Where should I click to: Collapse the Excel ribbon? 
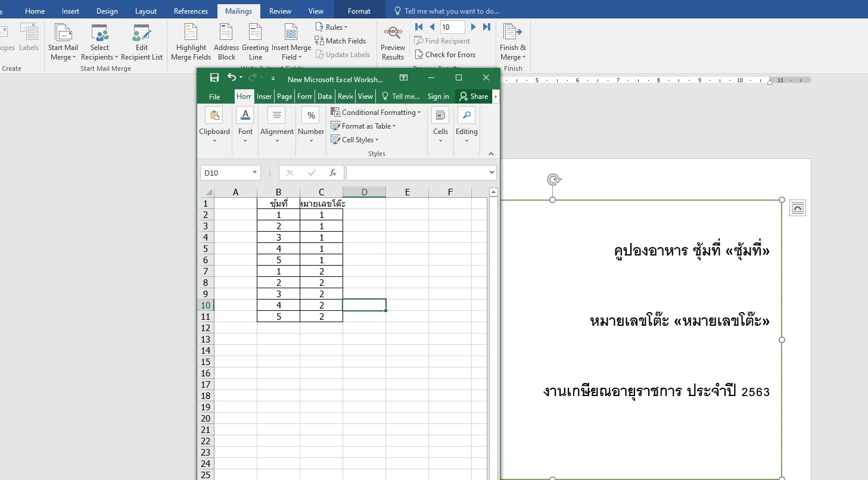491,154
